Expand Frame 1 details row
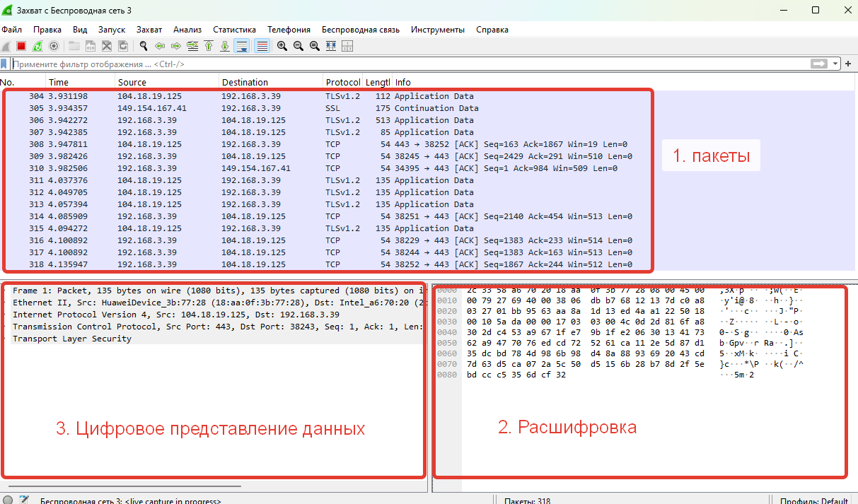 click(x=215, y=291)
